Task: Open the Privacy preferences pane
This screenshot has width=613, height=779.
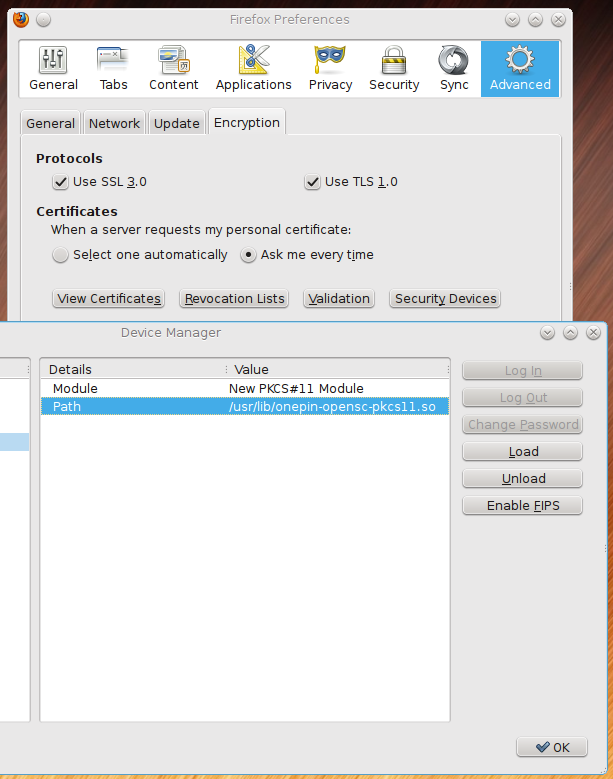Action: click(x=330, y=69)
